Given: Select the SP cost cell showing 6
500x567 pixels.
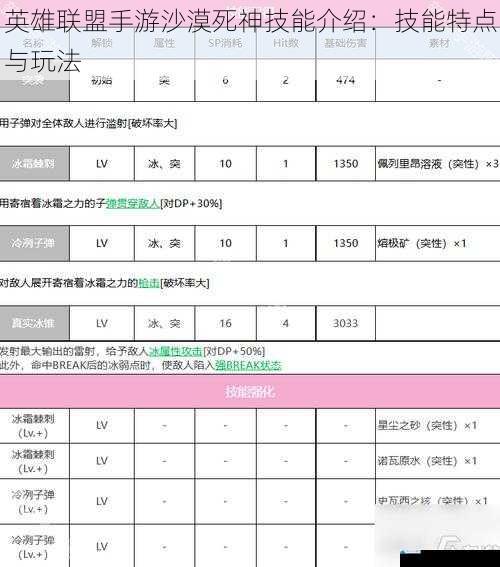Looking at the screenshot, I should pos(225,80).
